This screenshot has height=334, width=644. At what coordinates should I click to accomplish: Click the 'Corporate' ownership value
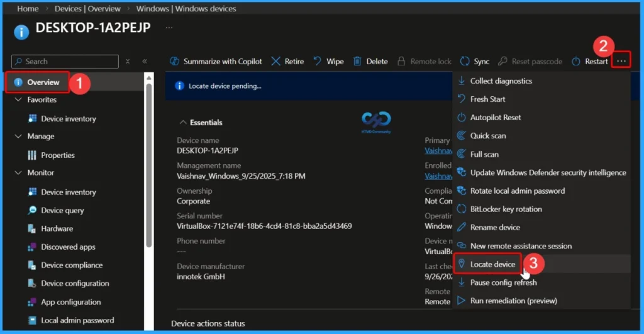(194, 201)
